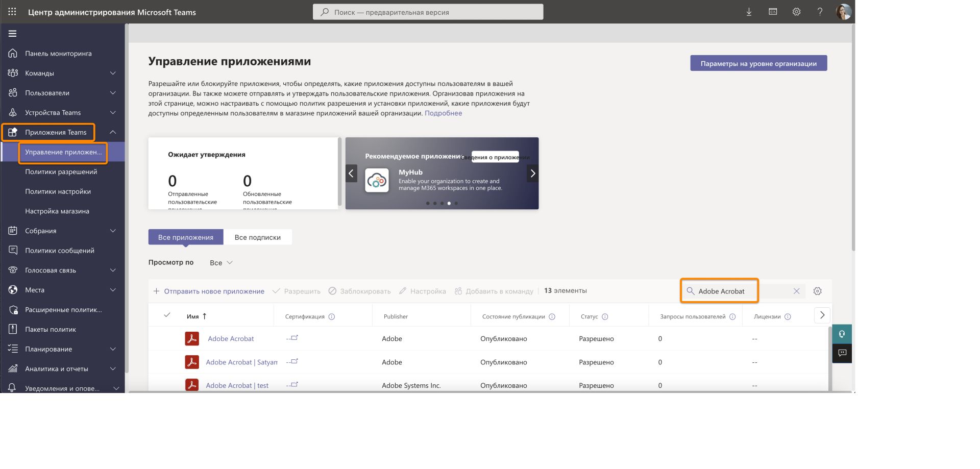Open Cloud Shell icon in header
Viewport: 980px width, 469px height.
click(773, 12)
